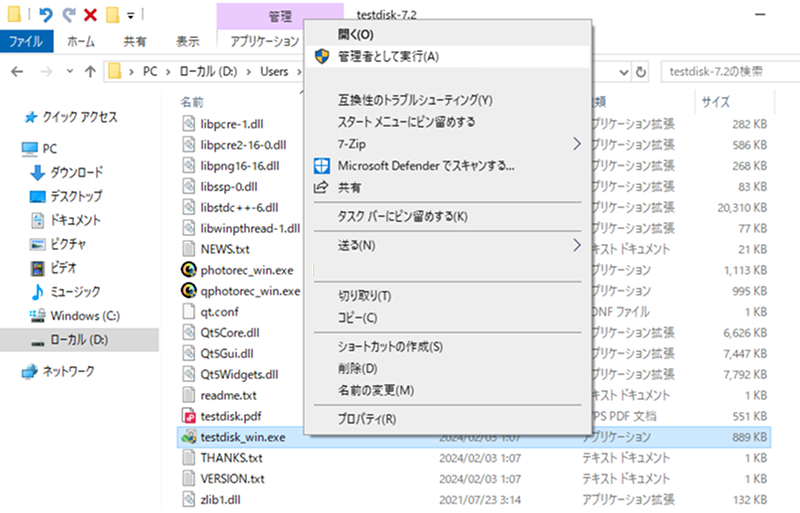Image resolution: width=800 pixels, height=513 pixels.
Task: Choose 共有 in the context menu
Action: 447,188
